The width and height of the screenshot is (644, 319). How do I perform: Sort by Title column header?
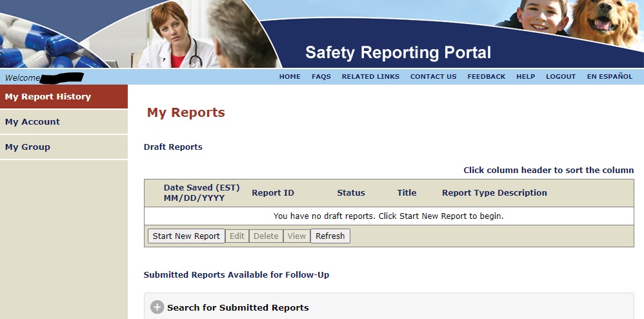407,192
